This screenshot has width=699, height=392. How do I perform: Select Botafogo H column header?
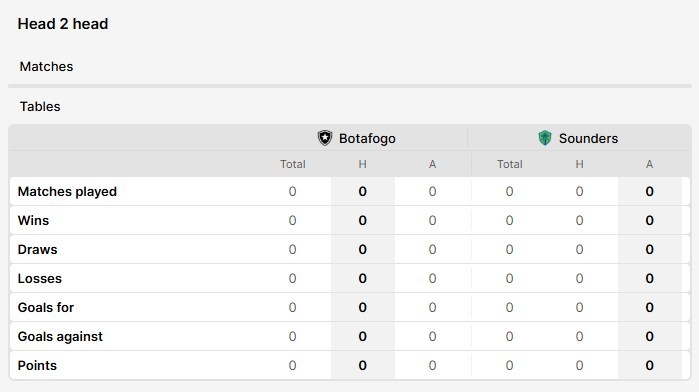[362, 164]
